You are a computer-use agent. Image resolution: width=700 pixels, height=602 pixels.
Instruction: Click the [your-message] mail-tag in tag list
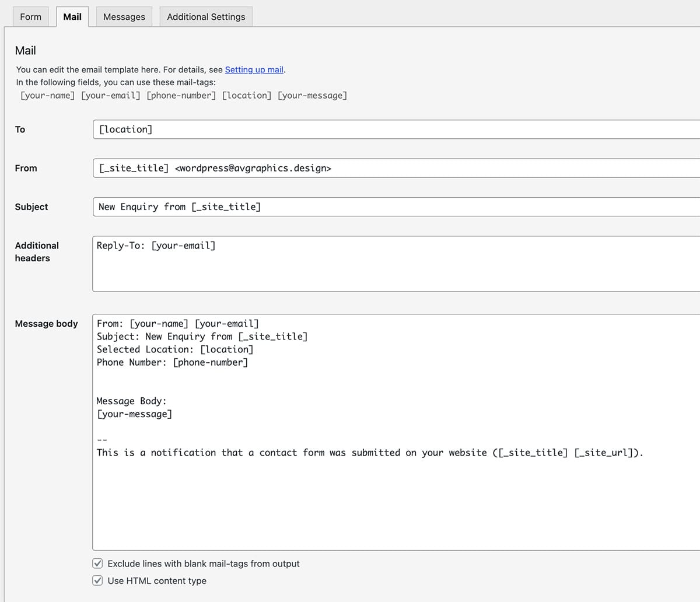(312, 95)
